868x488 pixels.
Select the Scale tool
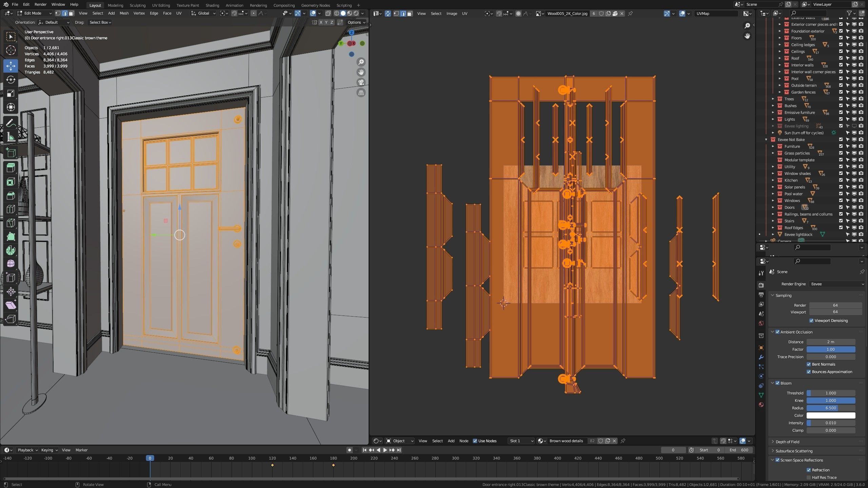(x=11, y=94)
